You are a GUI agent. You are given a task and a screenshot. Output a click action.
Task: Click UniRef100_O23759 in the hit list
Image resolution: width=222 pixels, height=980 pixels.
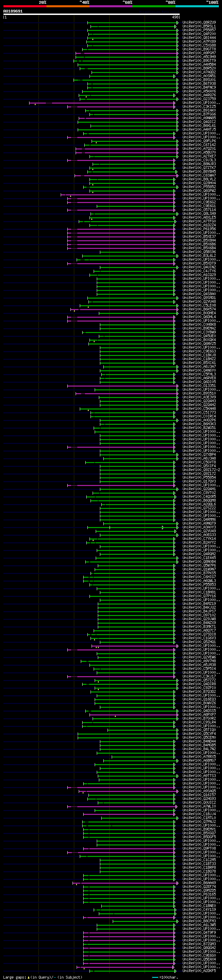199,99
